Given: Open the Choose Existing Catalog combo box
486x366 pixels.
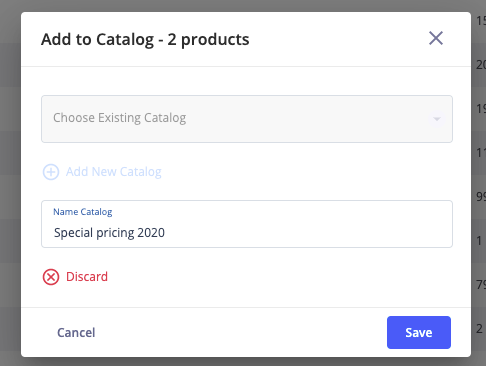Looking at the screenshot, I should point(247,119).
